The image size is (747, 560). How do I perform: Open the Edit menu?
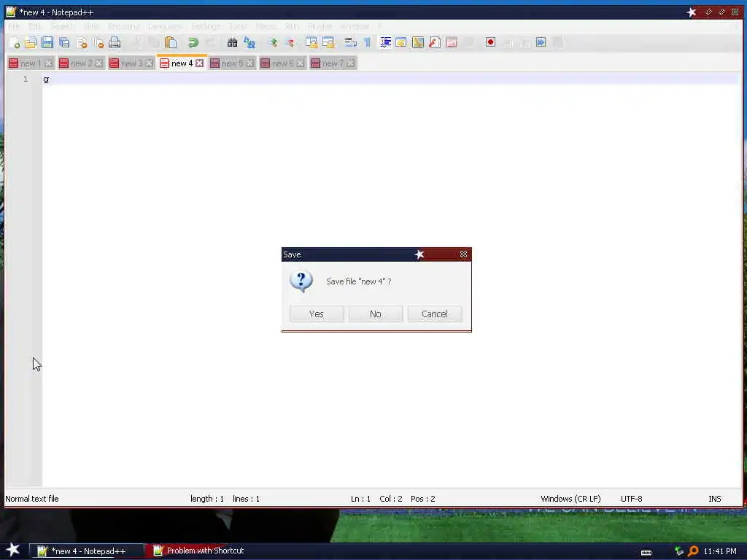coord(35,26)
